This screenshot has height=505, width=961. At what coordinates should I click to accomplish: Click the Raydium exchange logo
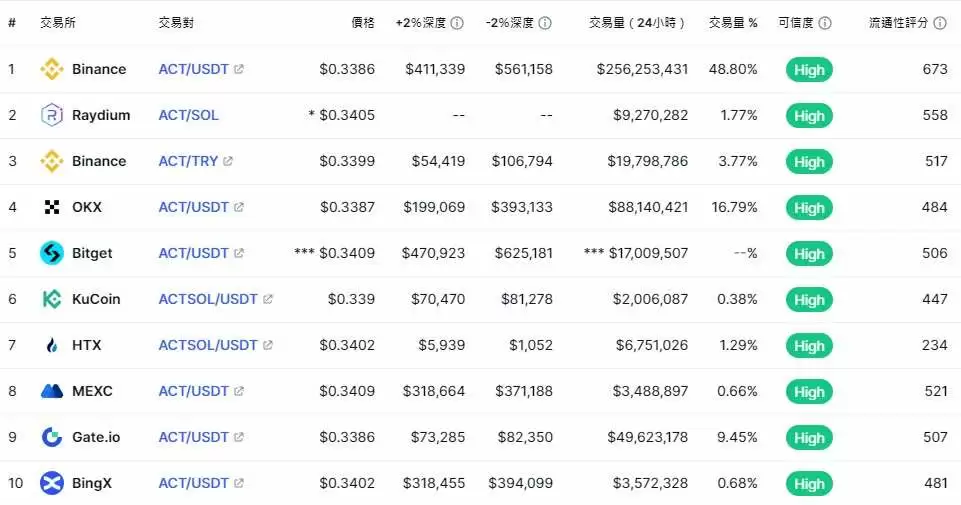pos(51,115)
